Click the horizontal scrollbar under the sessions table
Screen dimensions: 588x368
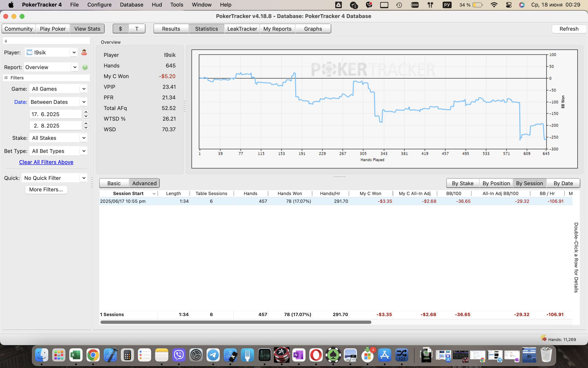(x=236, y=322)
